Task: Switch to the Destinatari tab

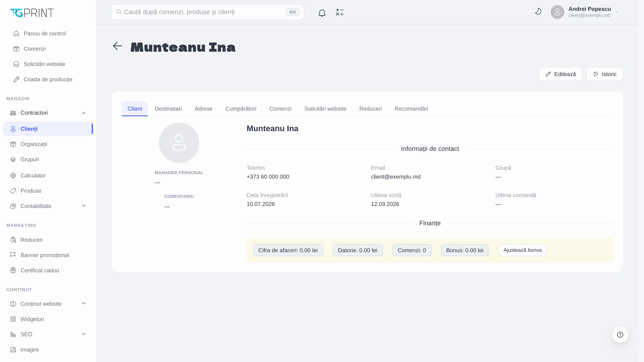Action: pos(168,109)
